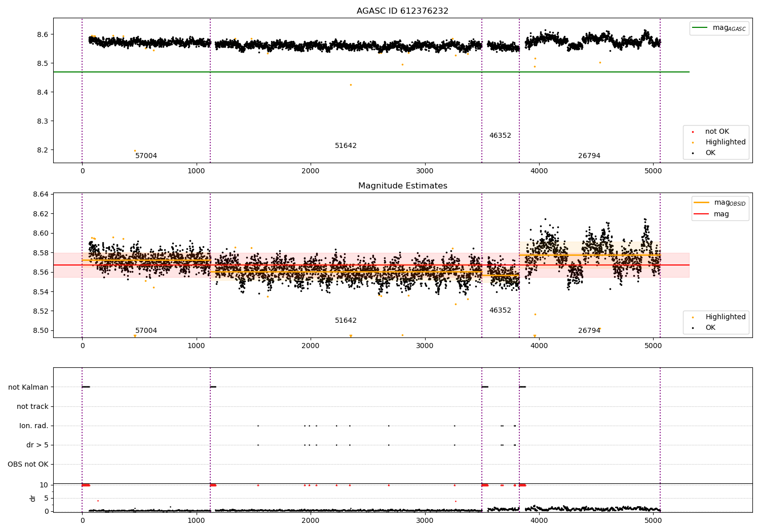Viewport: 760px width, 532px height.
Task: Click the "OBS not OK" axis label
Action: click(28, 464)
